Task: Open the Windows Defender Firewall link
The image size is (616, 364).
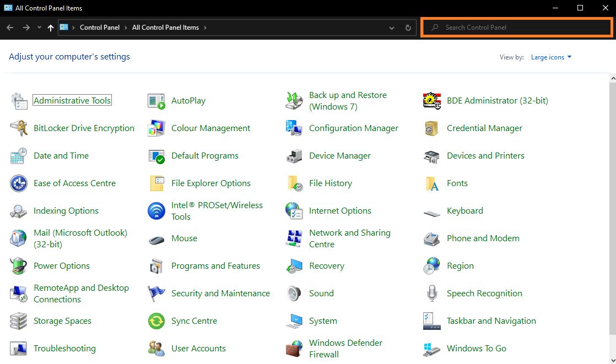Action: click(x=345, y=348)
